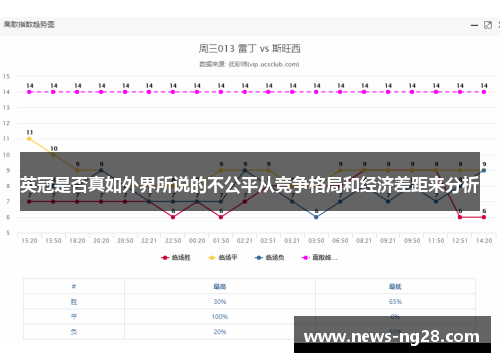
Task: Click the blue point labeled 9 at 14:20
Action: (x=484, y=170)
